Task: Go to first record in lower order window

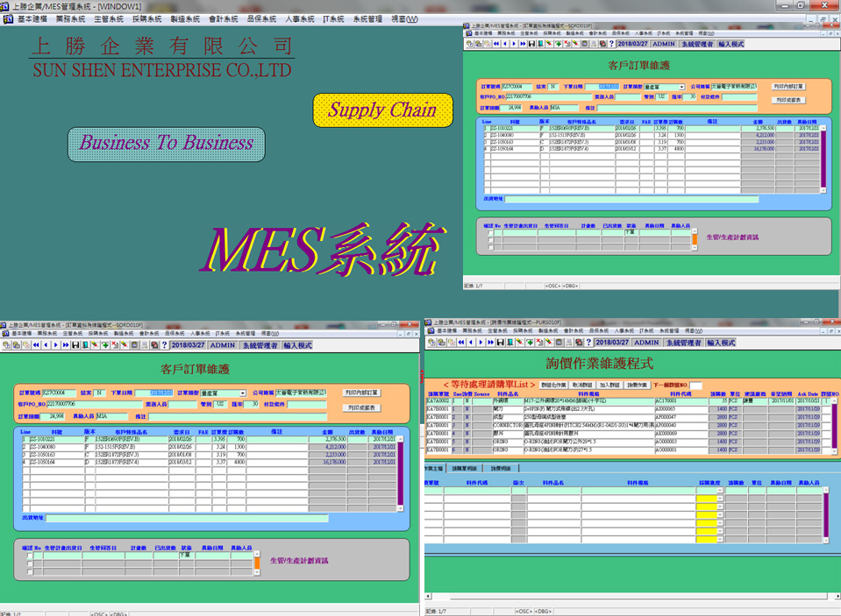Action: tap(36, 345)
